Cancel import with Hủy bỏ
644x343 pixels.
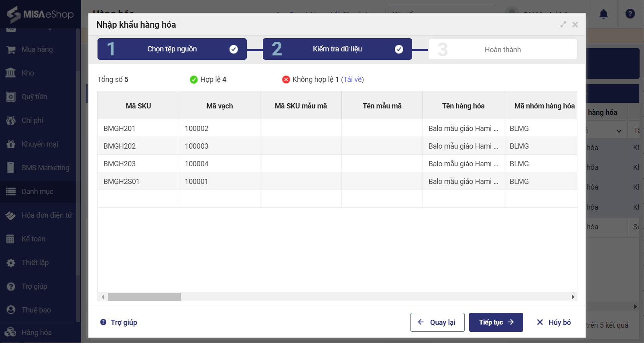click(554, 322)
